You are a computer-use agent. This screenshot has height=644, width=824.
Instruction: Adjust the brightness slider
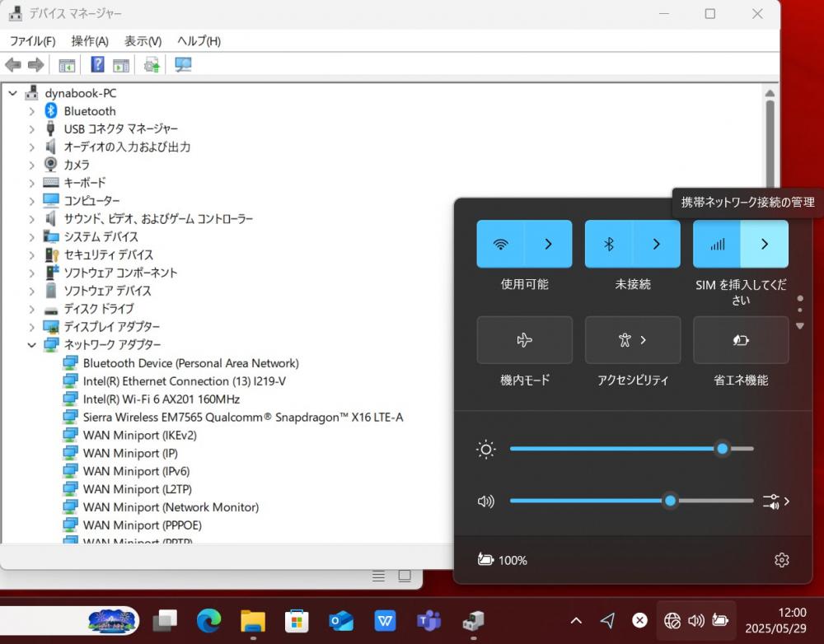632,449
